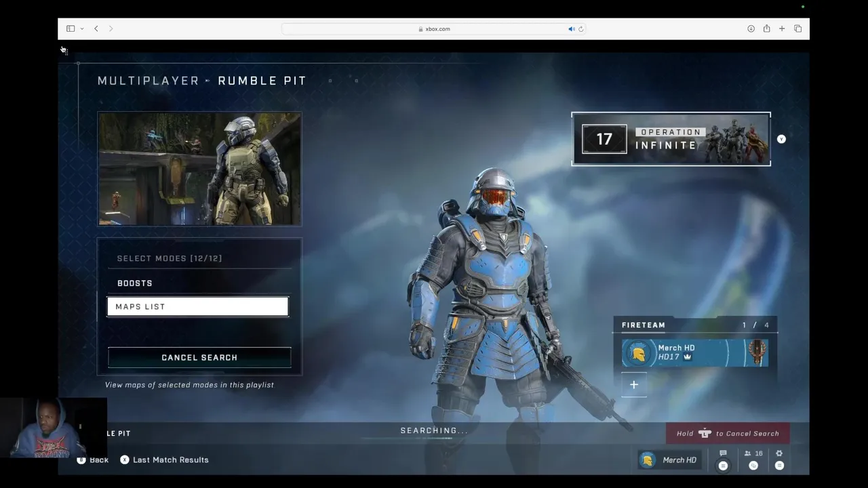Open Last Match Results
Viewport: 868px width, 488px height.
(171, 460)
